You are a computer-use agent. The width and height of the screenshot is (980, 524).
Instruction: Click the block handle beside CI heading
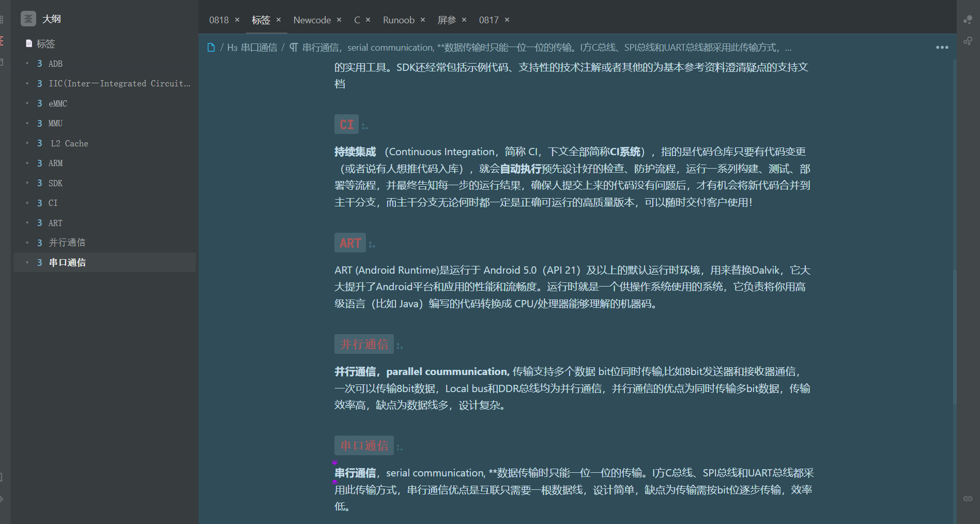pos(365,126)
